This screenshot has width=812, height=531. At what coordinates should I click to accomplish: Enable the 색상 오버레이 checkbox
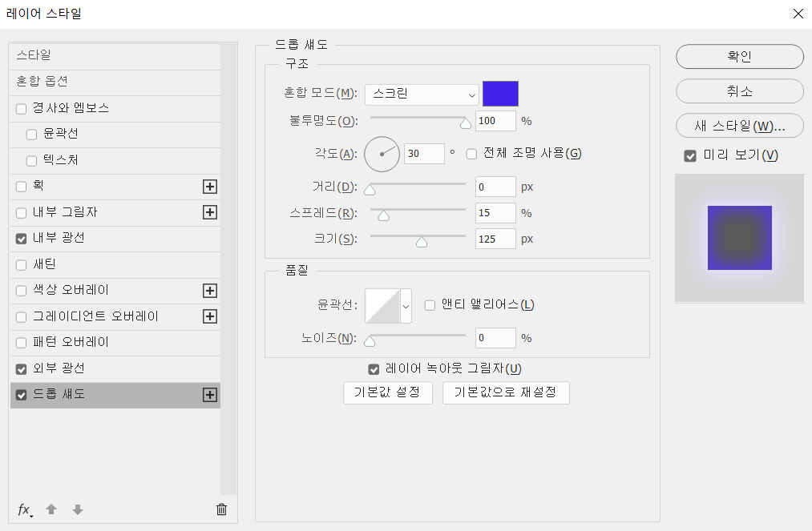tap(21, 291)
